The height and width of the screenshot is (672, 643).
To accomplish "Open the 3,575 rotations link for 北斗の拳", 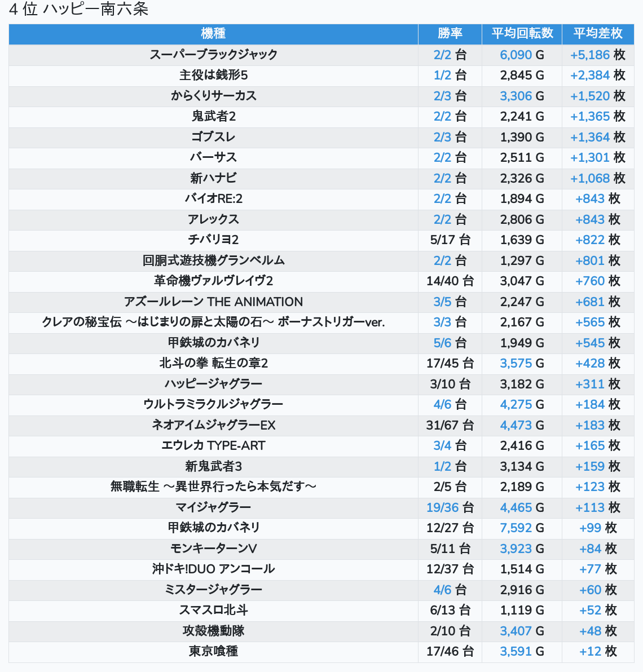I will (x=516, y=364).
